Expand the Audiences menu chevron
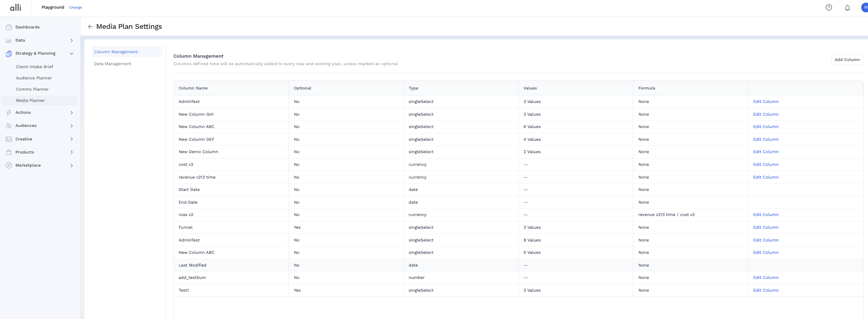The image size is (868, 319). pos(72,126)
